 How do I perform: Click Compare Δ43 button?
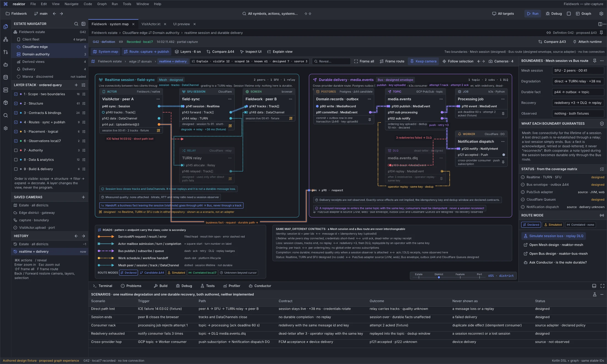click(x=552, y=42)
